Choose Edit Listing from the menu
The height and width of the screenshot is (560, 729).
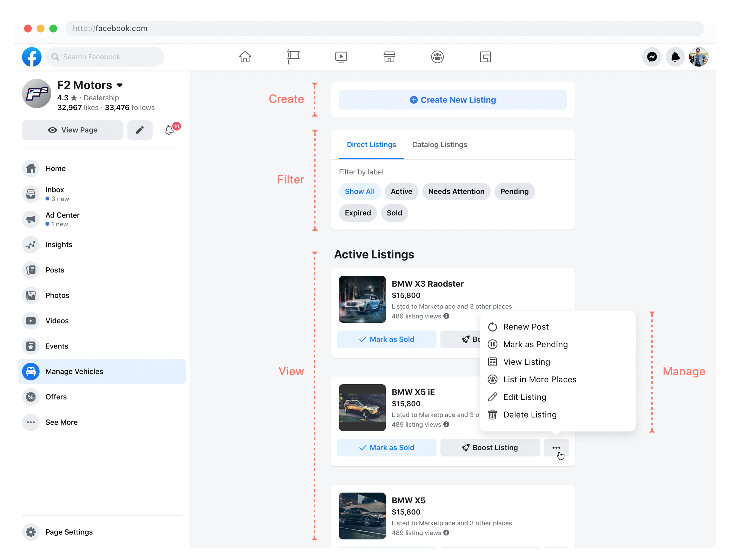[x=557, y=397]
